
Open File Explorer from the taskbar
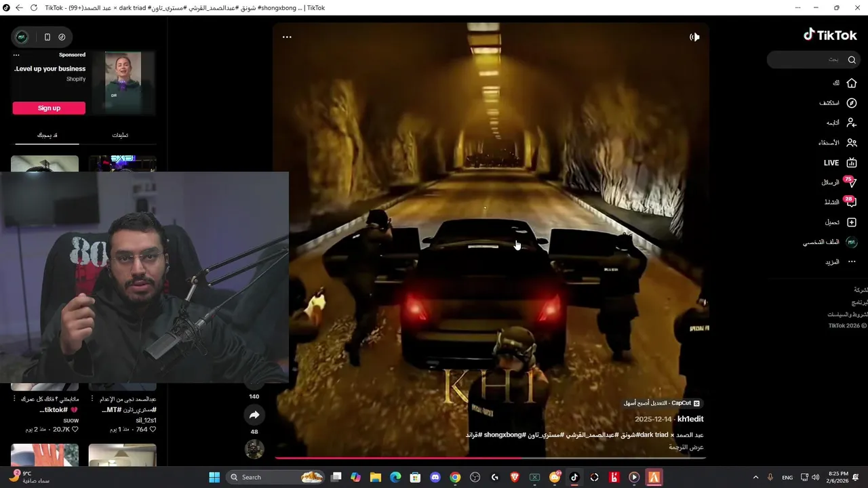click(x=375, y=477)
